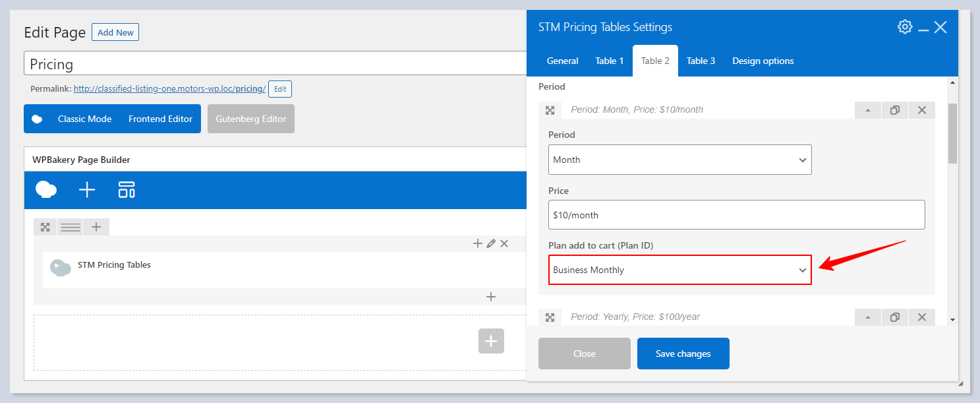Click the large gray plus button in empty area
This screenshot has width=980, height=403.
[x=491, y=341]
